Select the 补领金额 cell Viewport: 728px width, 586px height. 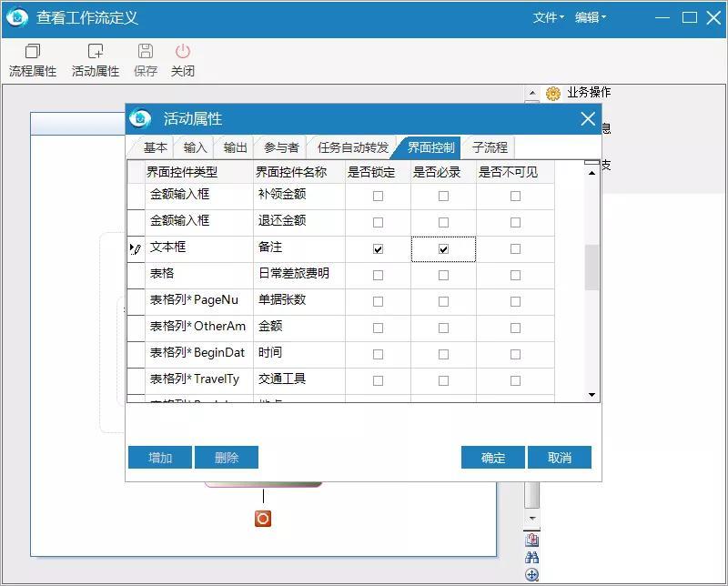tap(299, 196)
